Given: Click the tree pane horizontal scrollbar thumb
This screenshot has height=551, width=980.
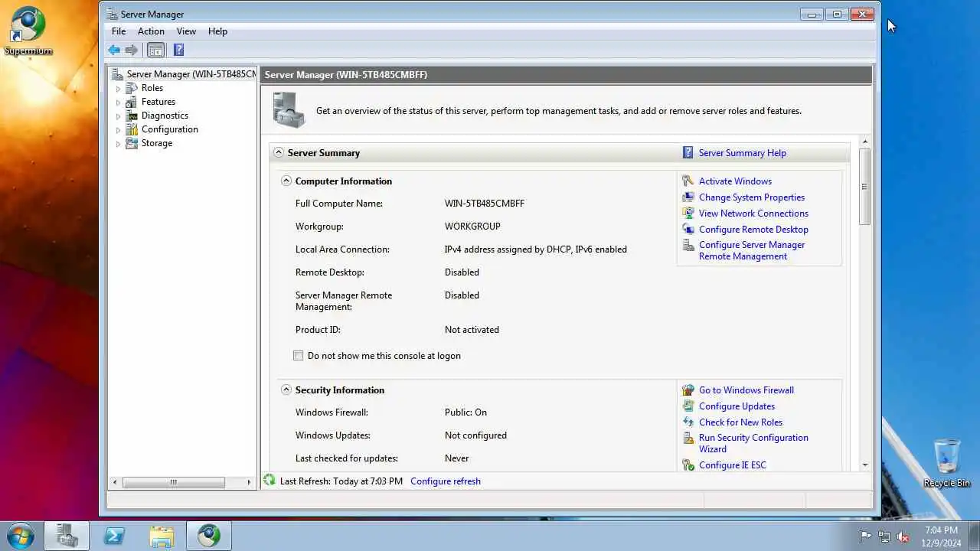Looking at the screenshot, I should click(174, 482).
